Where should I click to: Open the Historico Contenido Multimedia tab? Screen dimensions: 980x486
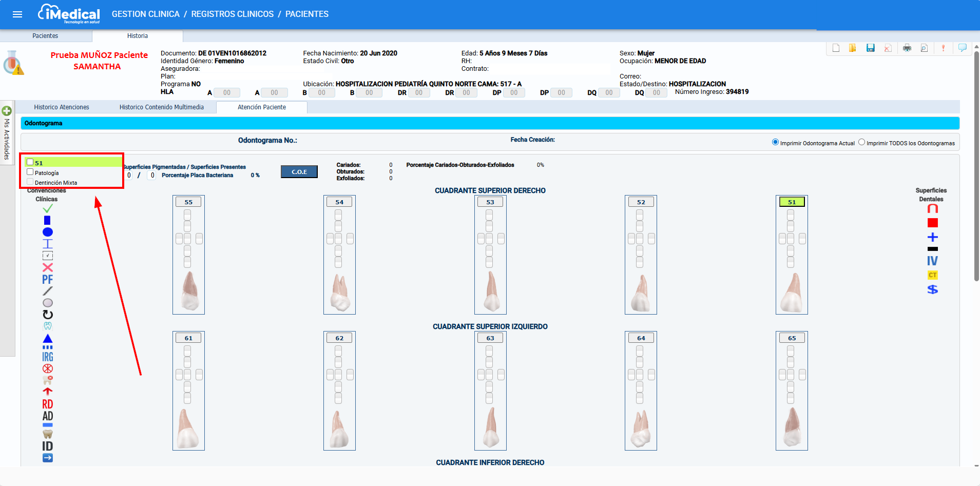(x=161, y=107)
